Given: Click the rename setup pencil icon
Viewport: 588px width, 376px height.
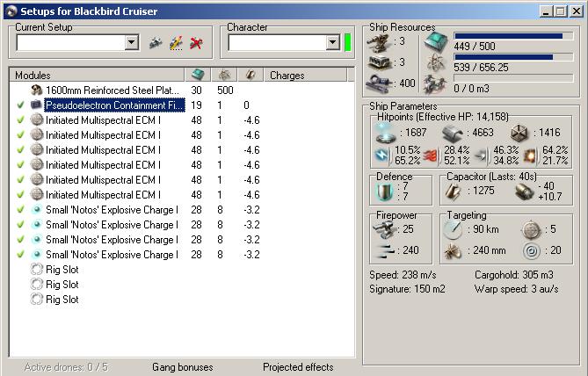Looking at the screenshot, I should pyautogui.click(x=176, y=43).
